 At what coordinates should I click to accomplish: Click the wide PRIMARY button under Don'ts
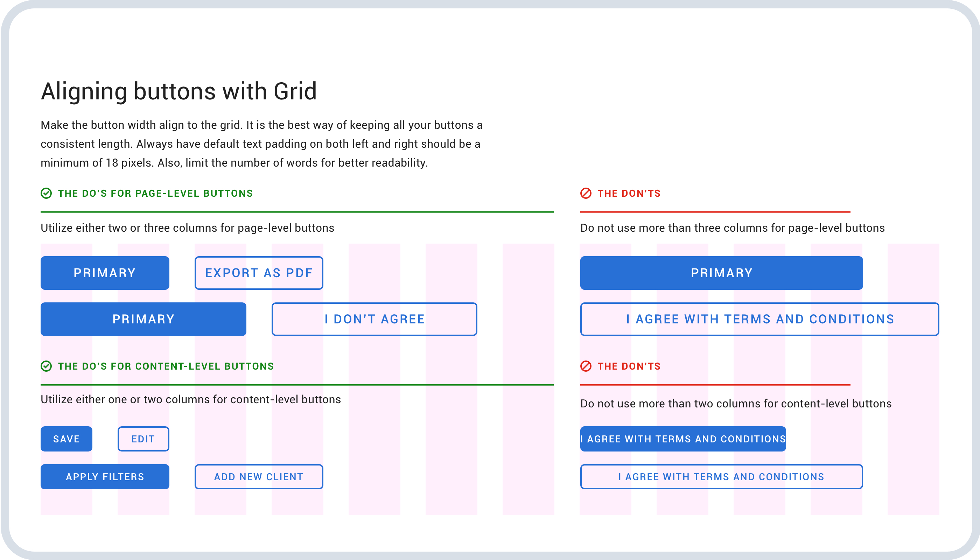tap(722, 273)
